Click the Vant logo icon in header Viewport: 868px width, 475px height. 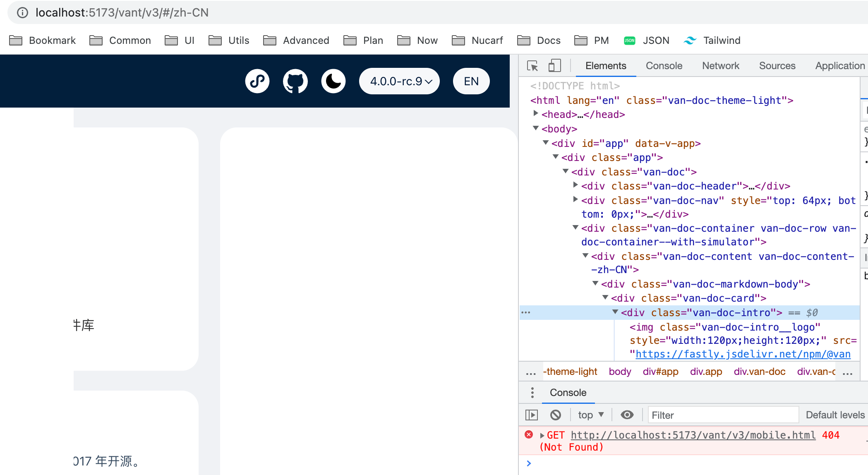coord(257,81)
